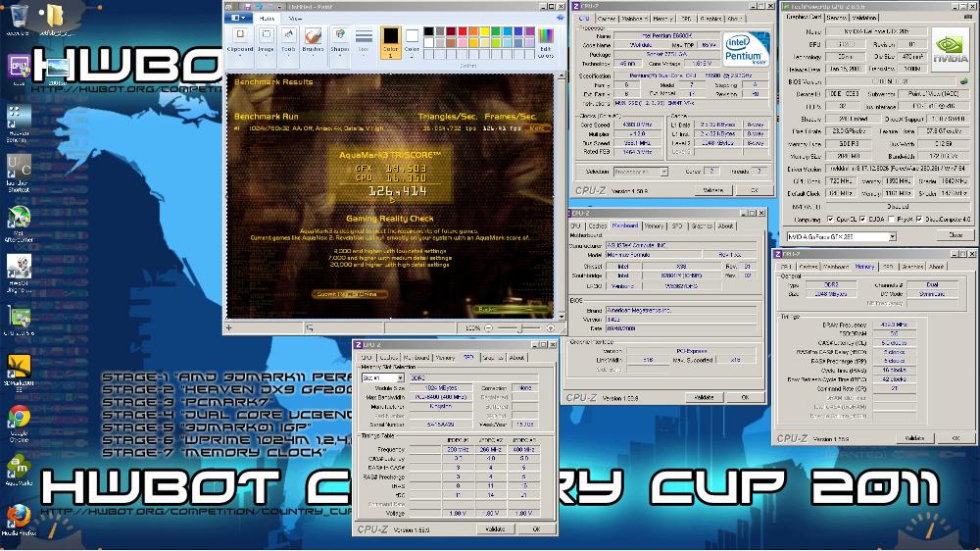
Task: Open the Paint file menu dropdown button
Action: [x=239, y=18]
